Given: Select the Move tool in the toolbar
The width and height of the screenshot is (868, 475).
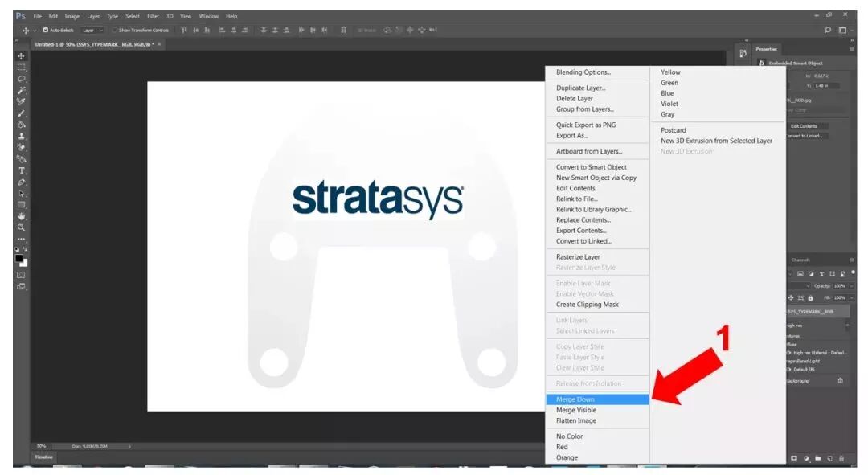Looking at the screenshot, I should click(21, 56).
